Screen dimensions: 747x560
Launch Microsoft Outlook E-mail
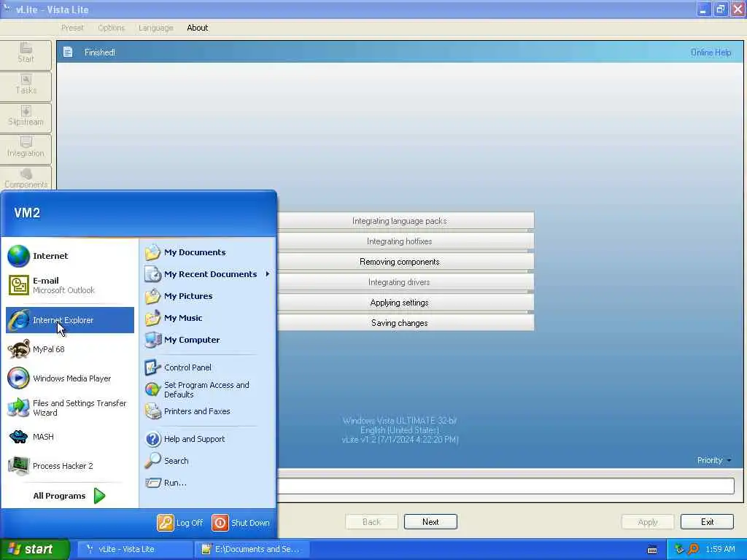(69, 285)
